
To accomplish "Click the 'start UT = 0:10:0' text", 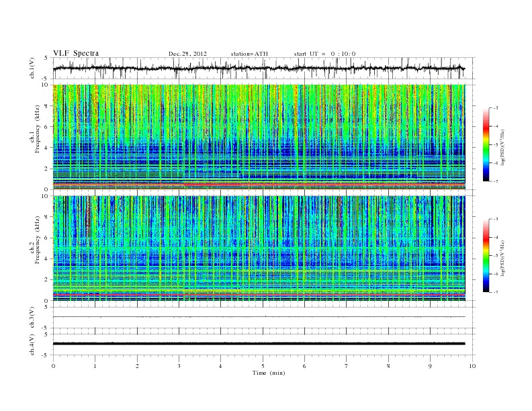I will click(324, 54).
